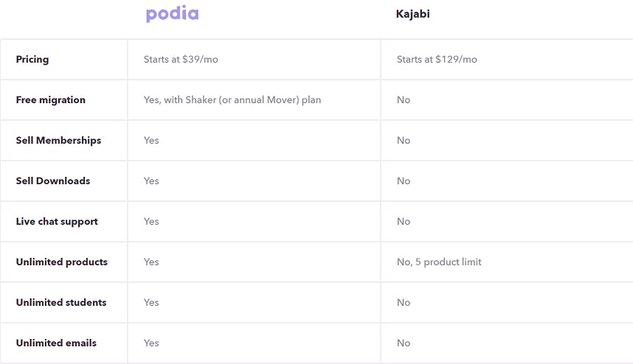This screenshot has width=633, height=364.
Task: Select Podia's 'Starts at $39/mo' cell
Action: [x=181, y=59]
